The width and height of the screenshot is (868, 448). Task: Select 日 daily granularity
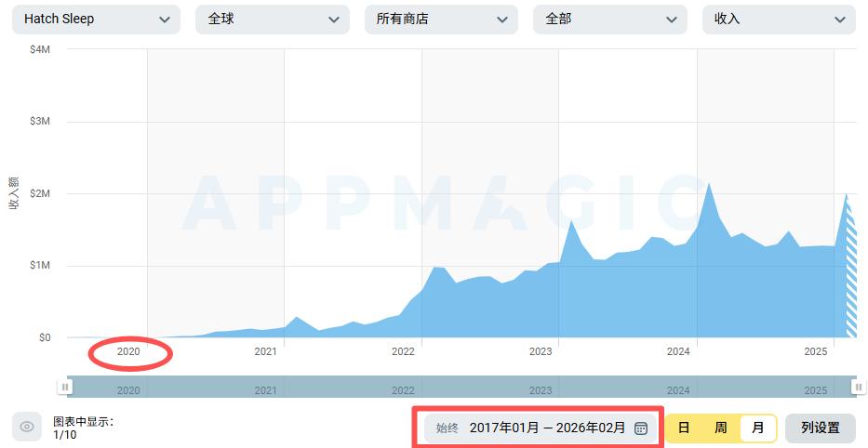click(684, 428)
